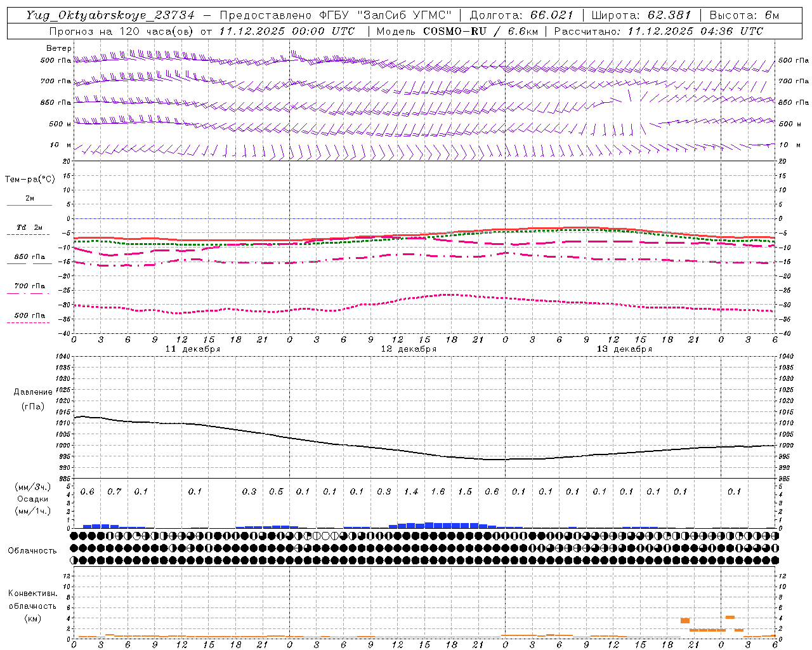Click the Давление pressure panel label
This screenshot has width=812, height=650.
coord(33,392)
